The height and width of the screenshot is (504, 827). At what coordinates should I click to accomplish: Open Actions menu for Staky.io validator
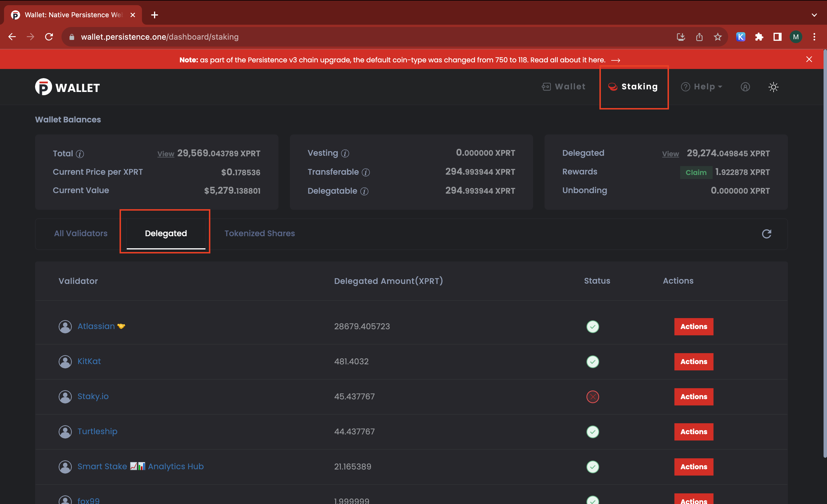point(693,397)
